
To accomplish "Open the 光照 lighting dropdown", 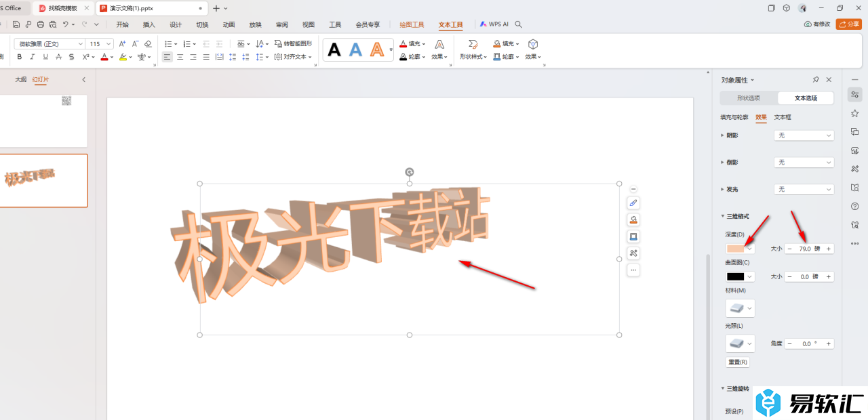I will click(x=740, y=343).
